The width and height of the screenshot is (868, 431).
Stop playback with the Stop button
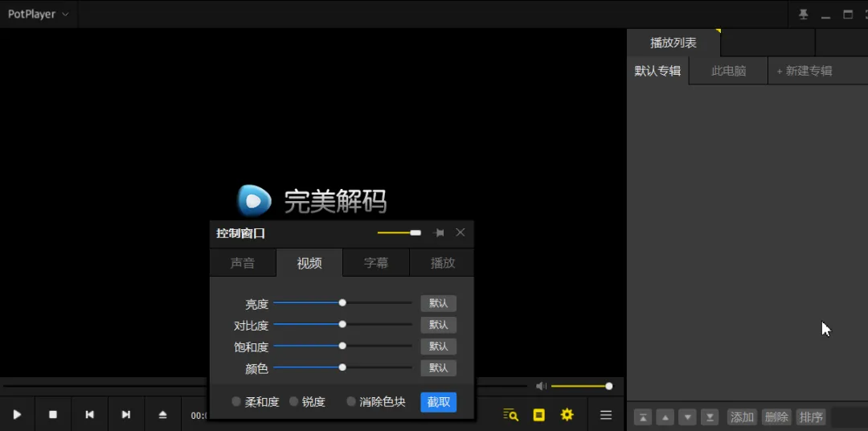point(53,414)
